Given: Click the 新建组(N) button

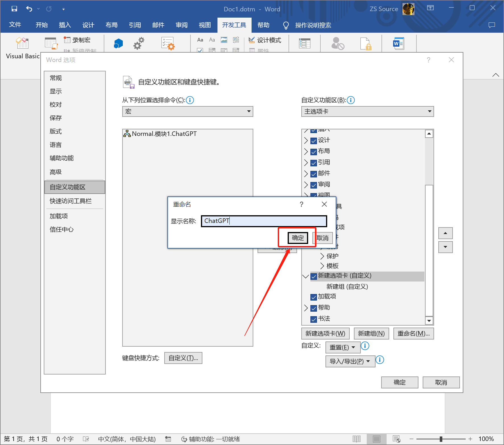Looking at the screenshot, I should [x=371, y=334].
